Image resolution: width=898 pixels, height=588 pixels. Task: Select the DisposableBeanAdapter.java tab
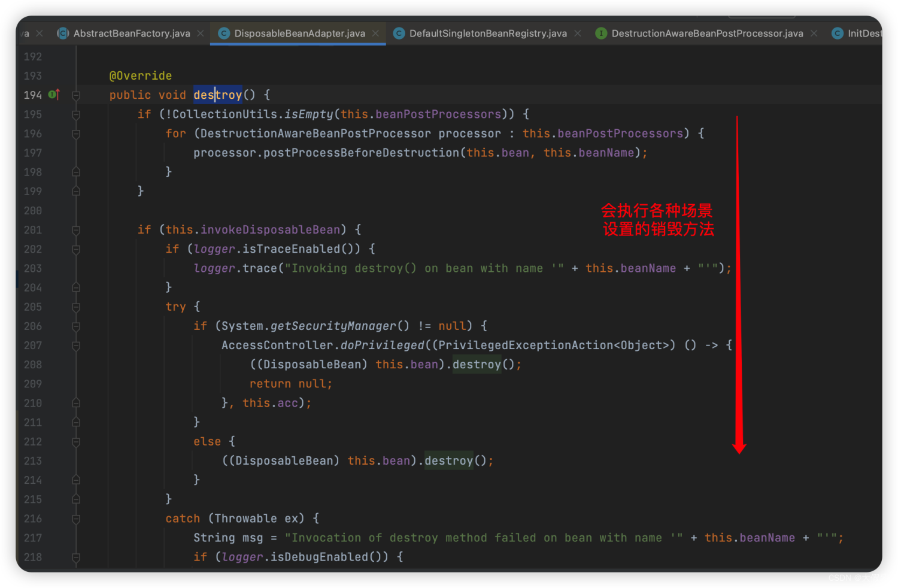(299, 34)
